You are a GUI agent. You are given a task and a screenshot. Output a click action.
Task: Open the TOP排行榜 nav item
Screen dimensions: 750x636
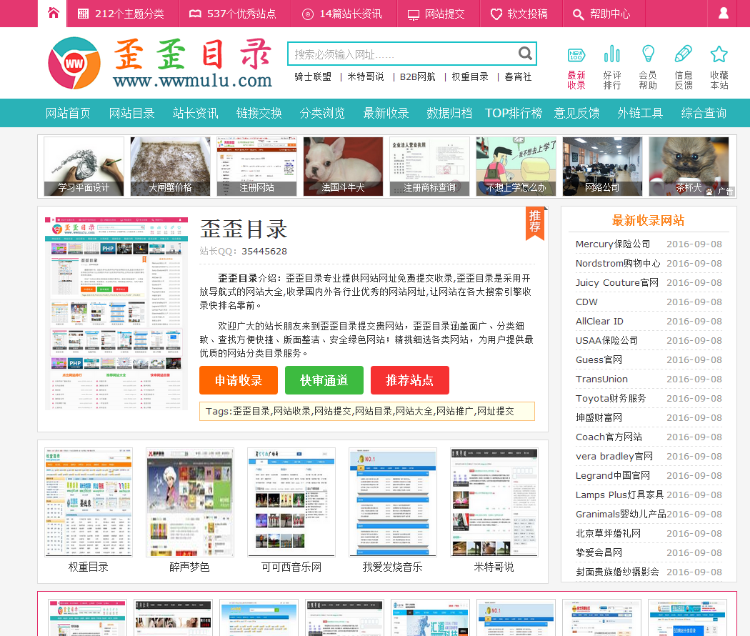[513, 113]
